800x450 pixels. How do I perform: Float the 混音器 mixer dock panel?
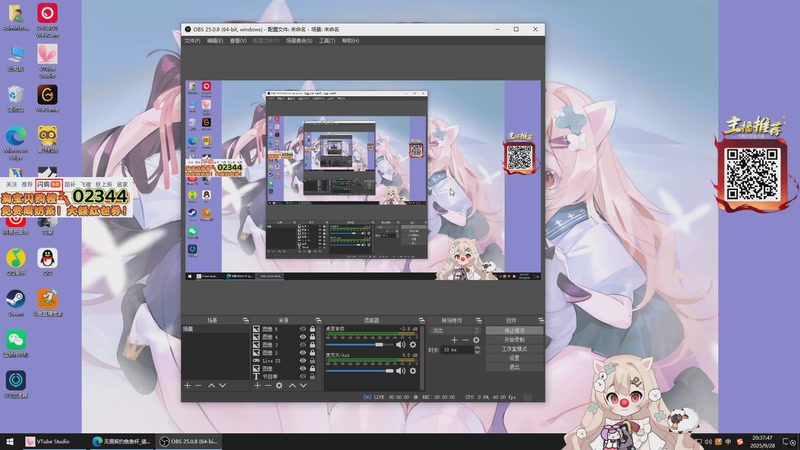(421, 320)
